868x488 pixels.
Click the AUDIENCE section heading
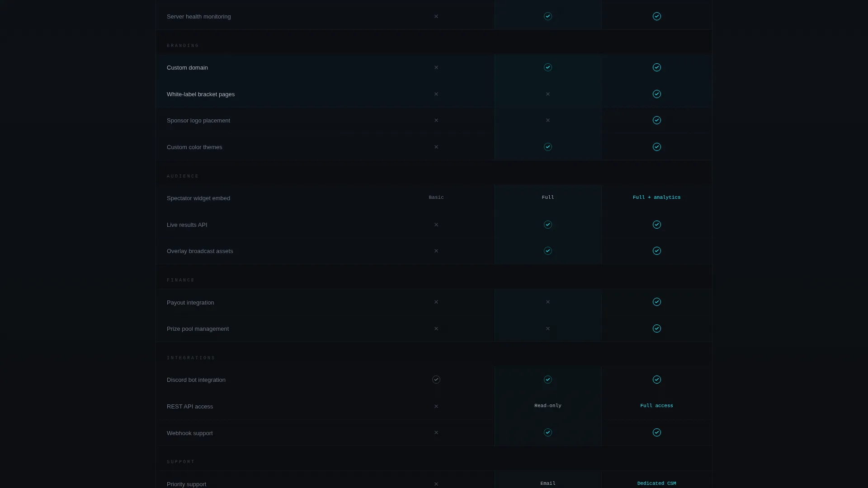(x=183, y=176)
